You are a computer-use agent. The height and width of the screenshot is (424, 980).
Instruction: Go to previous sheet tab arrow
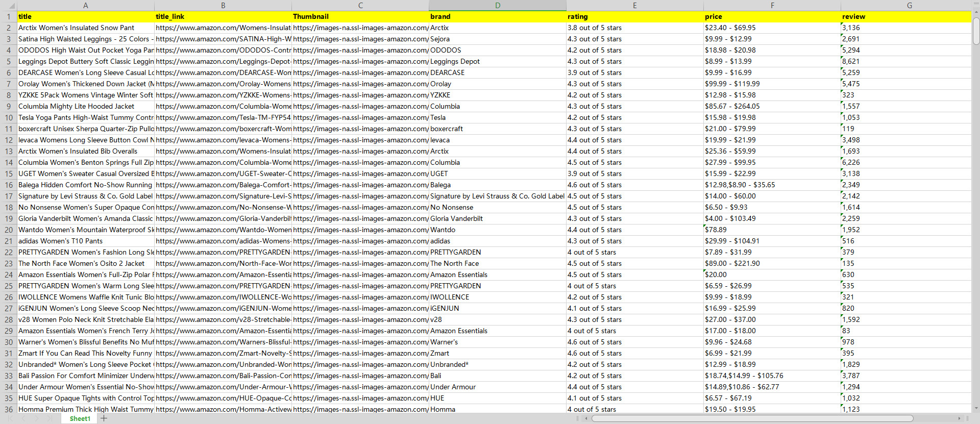pos(23,418)
